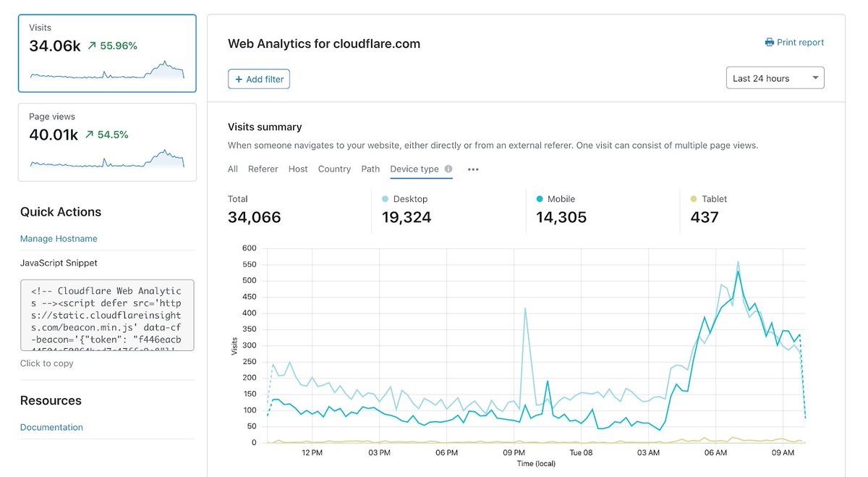Click the Add filter button
The height and width of the screenshot is (477, 868).
point(258,80)
